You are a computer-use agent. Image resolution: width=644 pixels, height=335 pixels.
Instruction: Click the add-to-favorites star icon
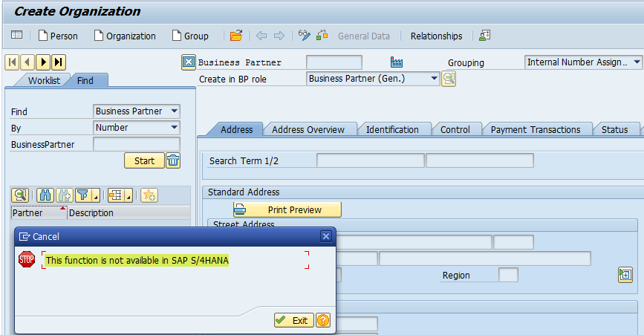(x=149, y=195)
